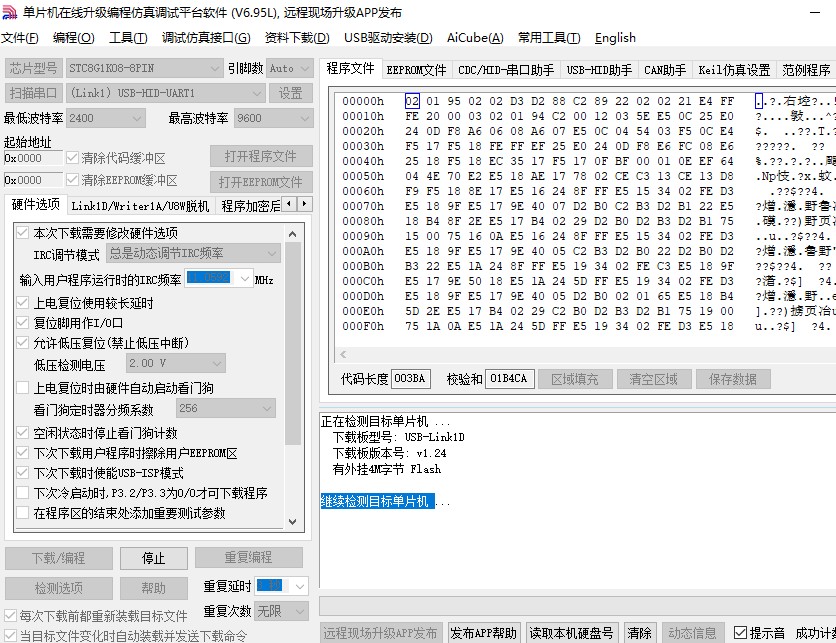836x643 pixels.
Task: Click the progress bar below the log
Action: [x=577, y=606]
